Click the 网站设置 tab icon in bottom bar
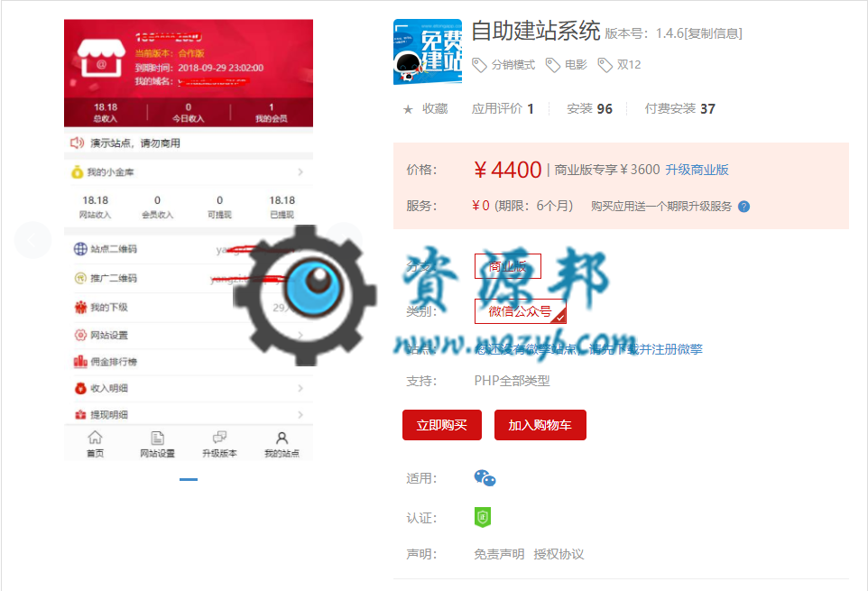 (157, 438)
